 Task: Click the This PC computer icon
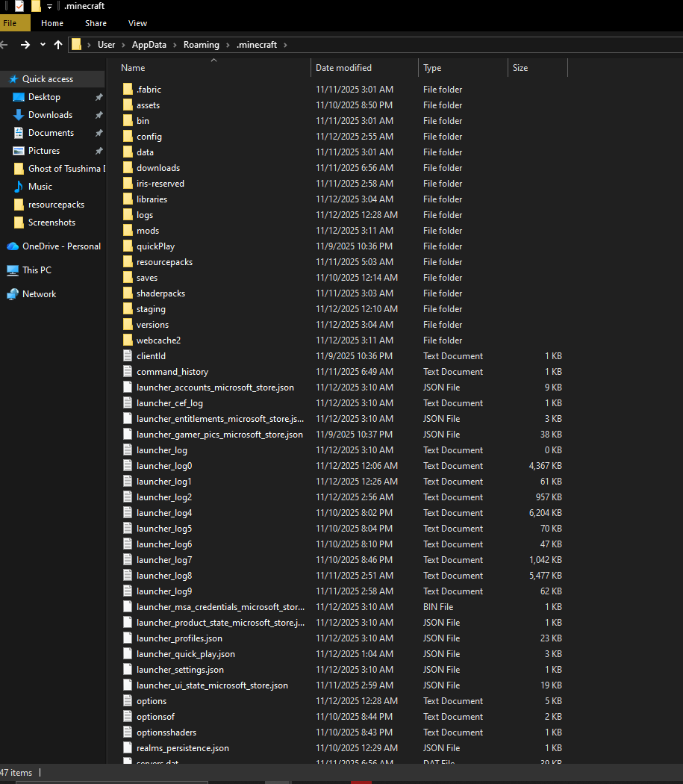[x=13, y=270]
